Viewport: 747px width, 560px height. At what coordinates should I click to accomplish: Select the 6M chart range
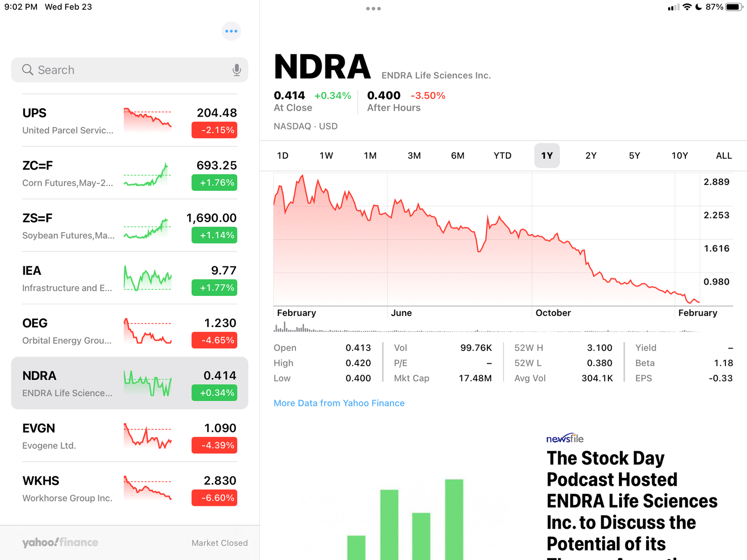458,155
